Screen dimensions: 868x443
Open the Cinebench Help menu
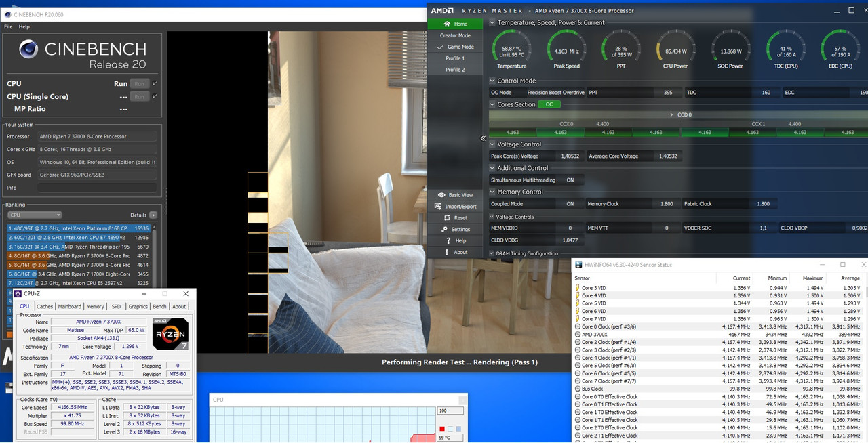24,27
